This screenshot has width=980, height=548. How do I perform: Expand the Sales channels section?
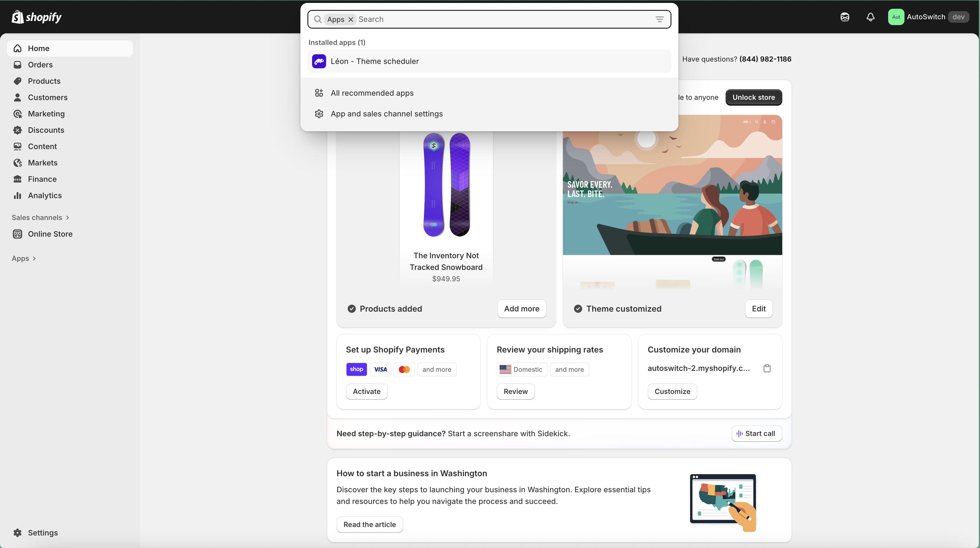(40, 217)
